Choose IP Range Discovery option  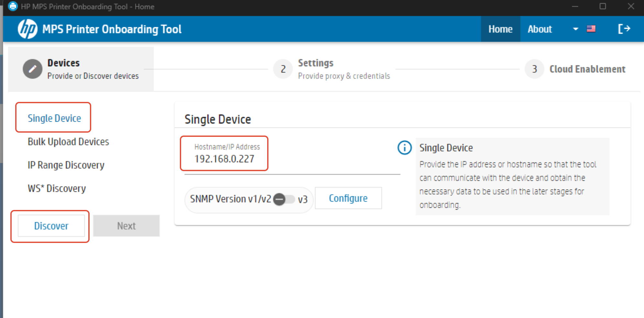pos(66,165)
